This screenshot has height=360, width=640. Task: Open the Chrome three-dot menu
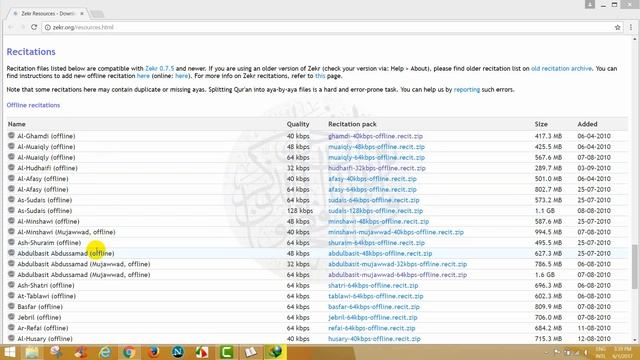point(631,27)
